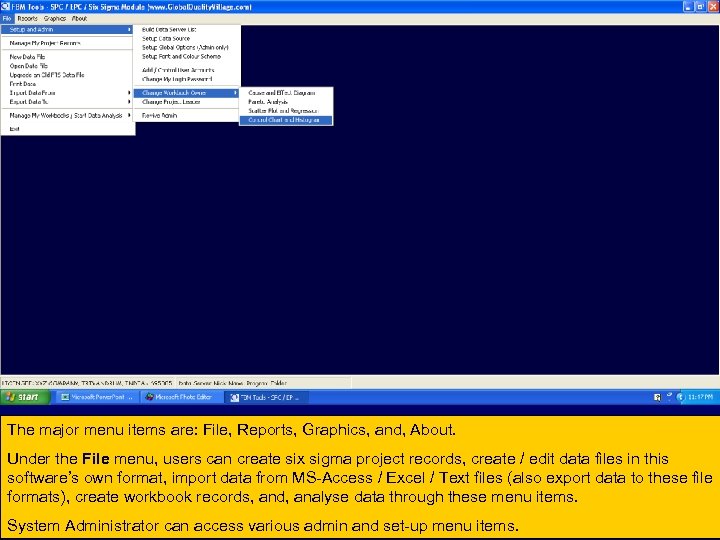Select Setup and Admin menu entry
This screenshot has width=720, height=540.
[67, 29]
